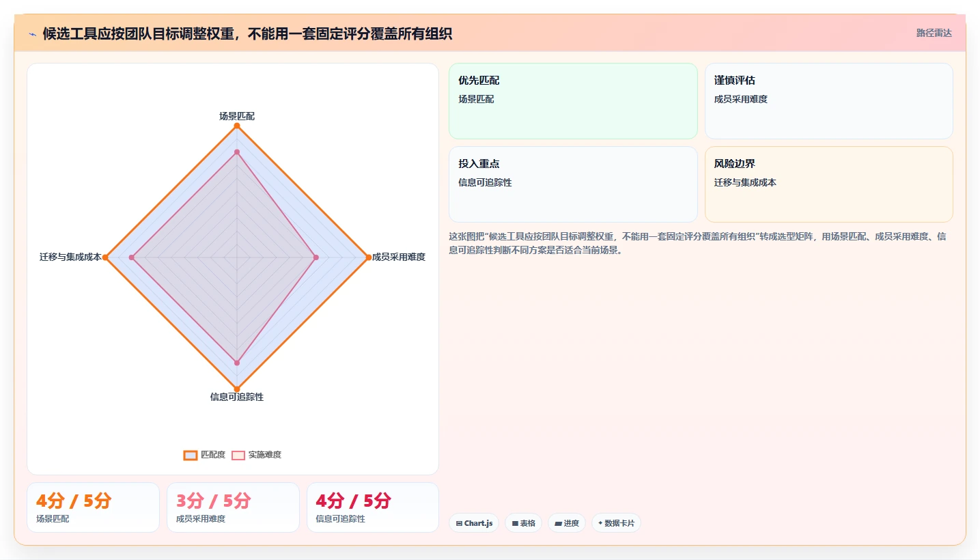This screenshot has height=560, width=980.
Task: Click the pink data point on the 迁移与集成成本 axis
Action: (x=132, y=257)
